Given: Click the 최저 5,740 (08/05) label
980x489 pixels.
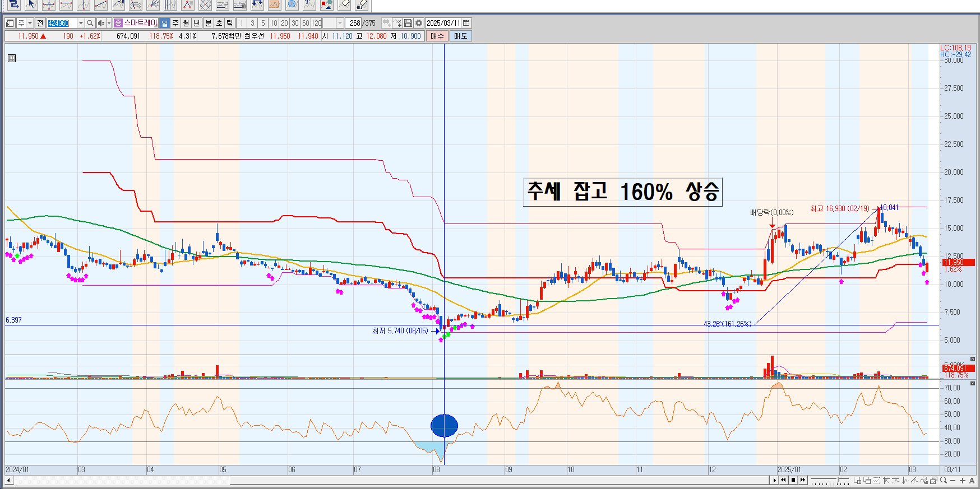Looking at the screenshot, I should tap(400, 330).
